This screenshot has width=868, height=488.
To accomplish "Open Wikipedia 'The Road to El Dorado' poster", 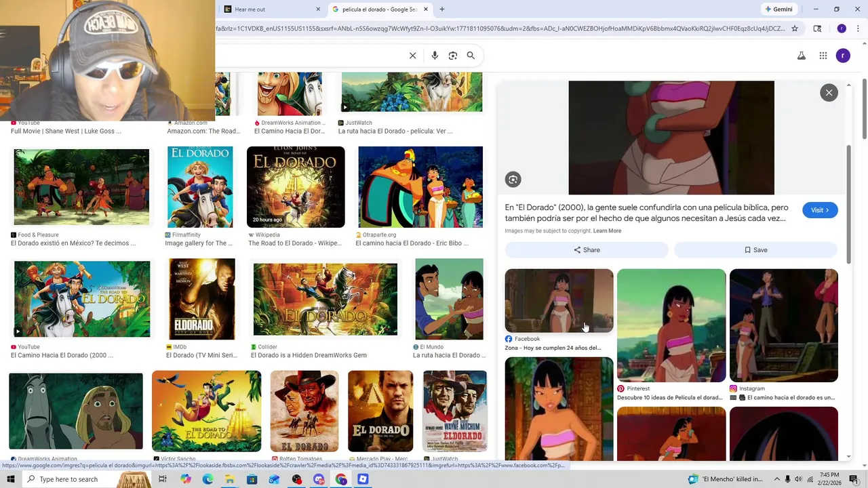I will tap(296, 187).
